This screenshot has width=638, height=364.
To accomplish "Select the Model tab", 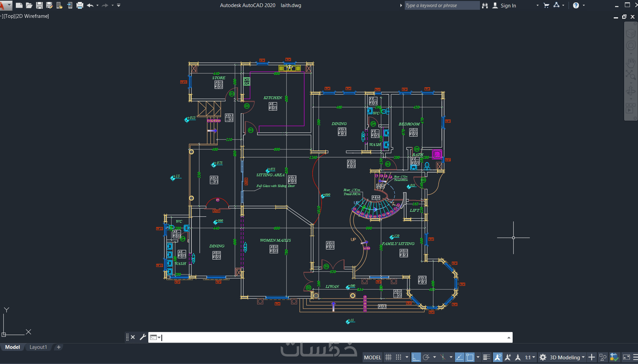I will pos(12,347).
